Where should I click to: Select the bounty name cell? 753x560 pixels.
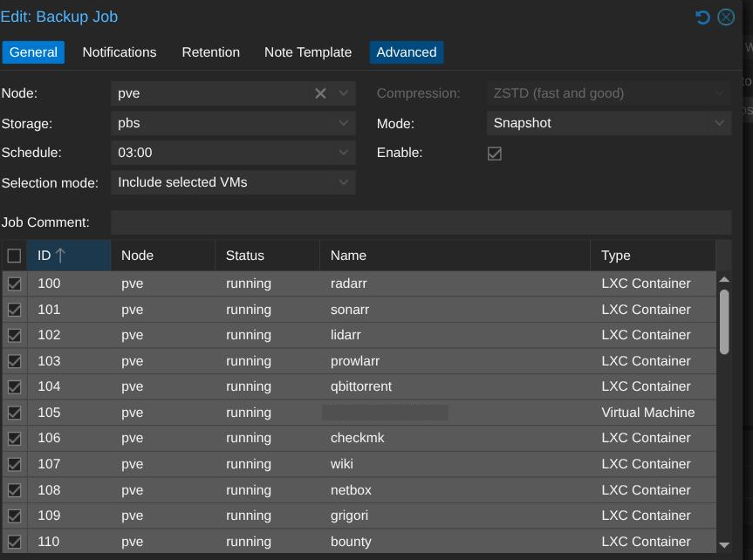point(455,542)
